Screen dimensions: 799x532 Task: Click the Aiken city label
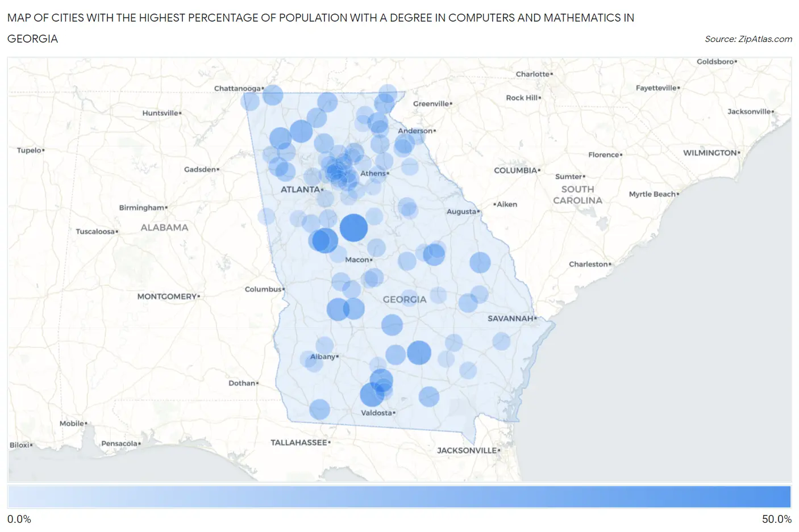pos(507,205)
